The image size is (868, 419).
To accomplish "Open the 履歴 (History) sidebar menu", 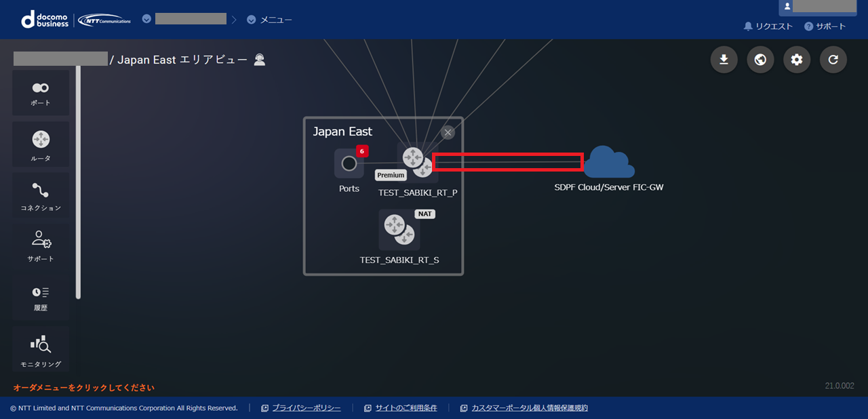I will 41,297.
